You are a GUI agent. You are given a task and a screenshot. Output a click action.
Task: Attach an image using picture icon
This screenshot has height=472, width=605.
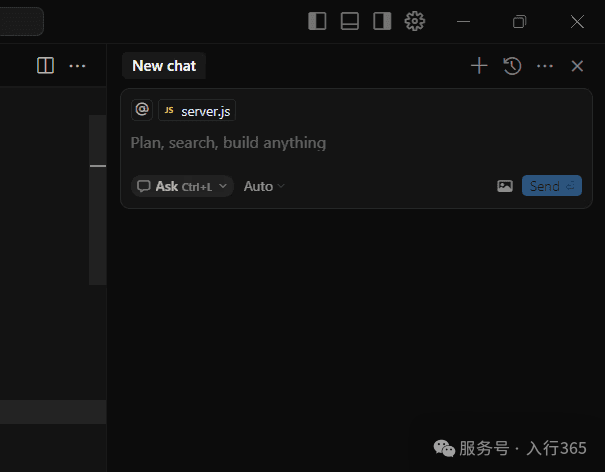pyautogui.click(x=505, y=186)
